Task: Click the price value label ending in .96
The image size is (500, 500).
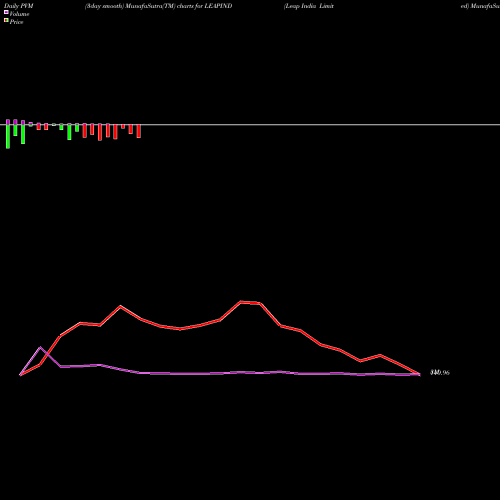Action: point(440,372)
